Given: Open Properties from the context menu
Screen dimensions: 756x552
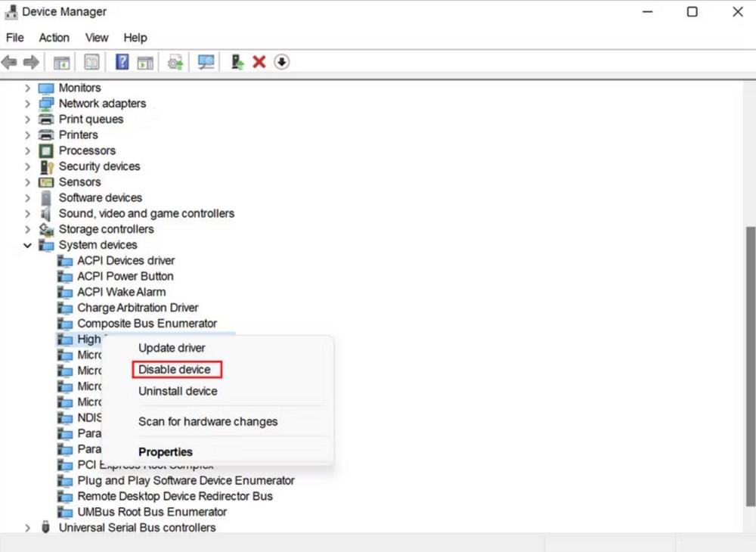Looking at the screenshot, I should click(x=166, y=452).
